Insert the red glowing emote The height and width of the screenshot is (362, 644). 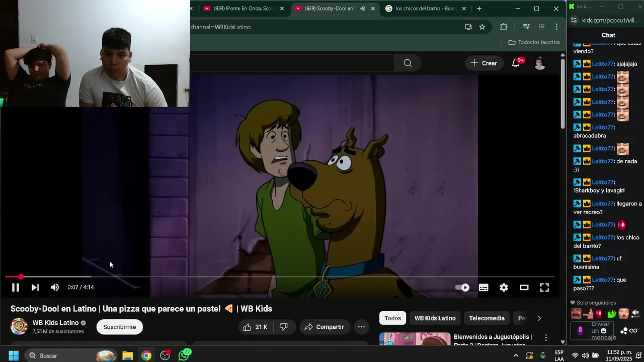(x=599, y=314)
